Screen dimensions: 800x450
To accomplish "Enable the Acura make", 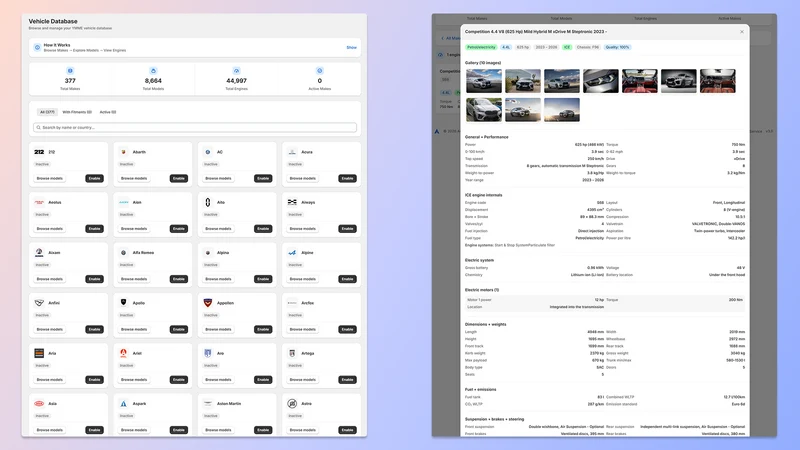I will point(347,179).
